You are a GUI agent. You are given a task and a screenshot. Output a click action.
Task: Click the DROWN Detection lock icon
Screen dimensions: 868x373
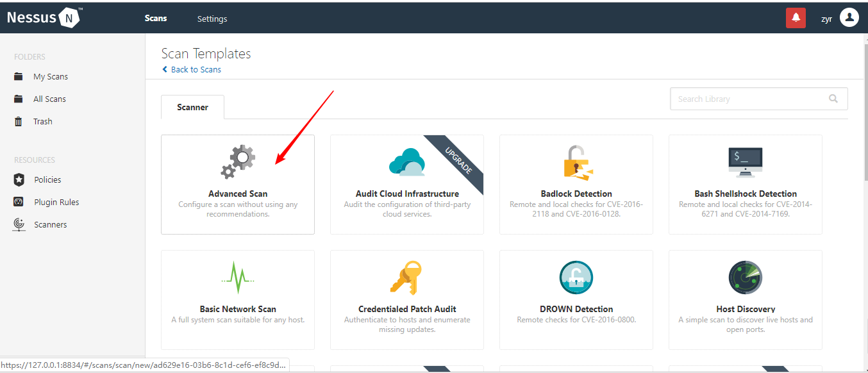click(576, 277)
